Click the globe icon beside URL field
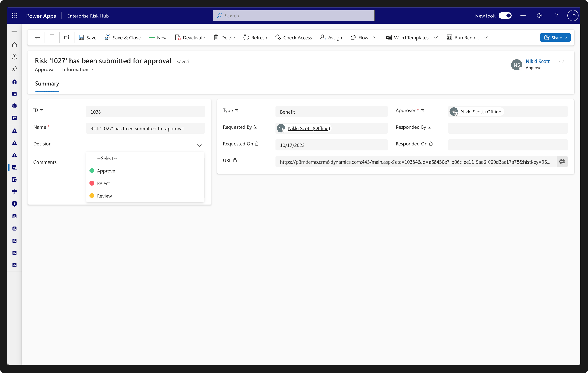This screenshot has height=373, width=588. pos(562,162)
